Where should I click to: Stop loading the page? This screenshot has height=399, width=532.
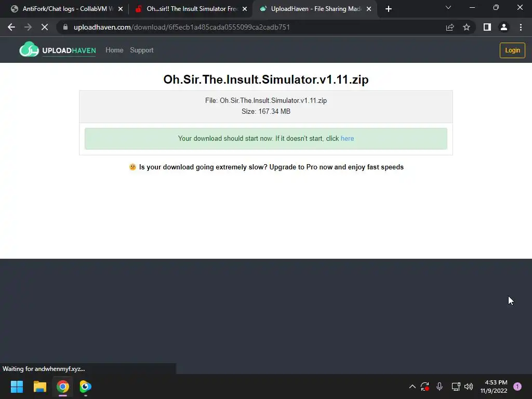click(45, 27)
